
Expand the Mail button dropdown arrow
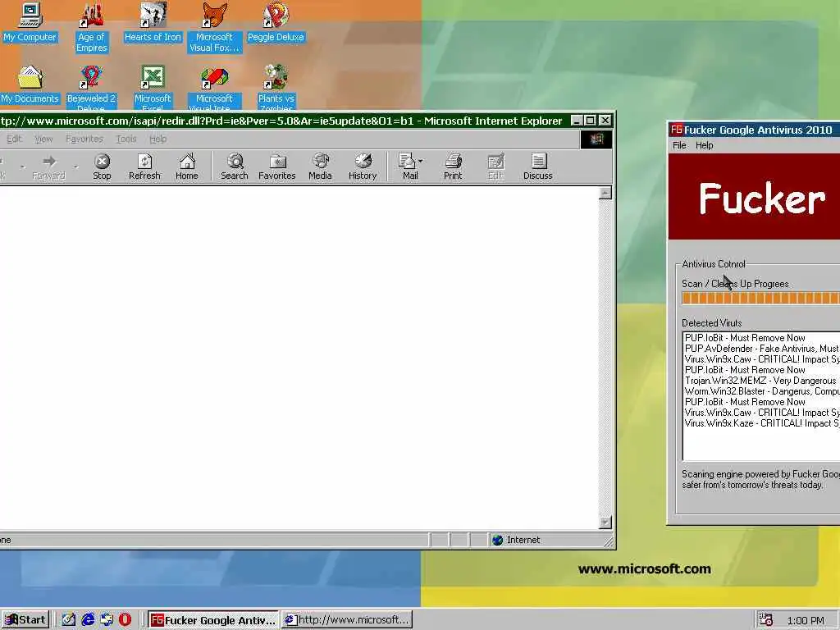click(421, 161)
